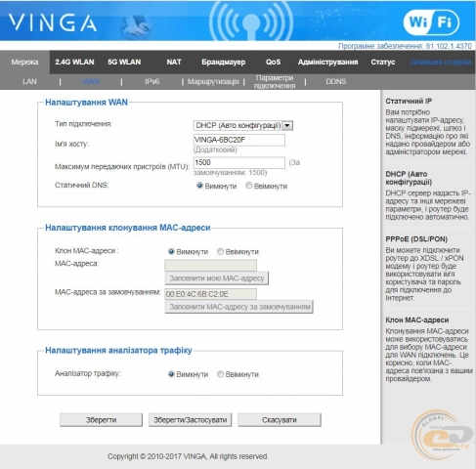Open the Брандмауер tab
This screenshot has width=476, height=469.
point(223,62)
